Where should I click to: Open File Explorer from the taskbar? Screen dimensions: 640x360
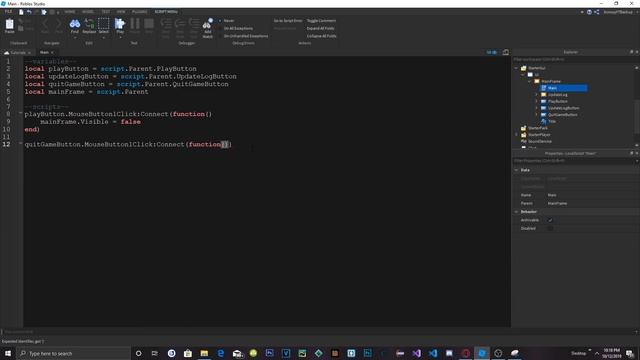(x=204, y=353)
